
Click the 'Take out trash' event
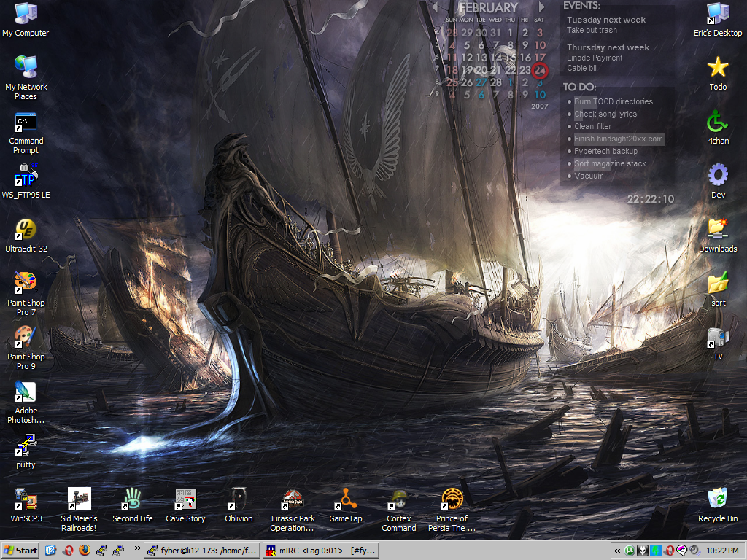[x=592, y=30]
